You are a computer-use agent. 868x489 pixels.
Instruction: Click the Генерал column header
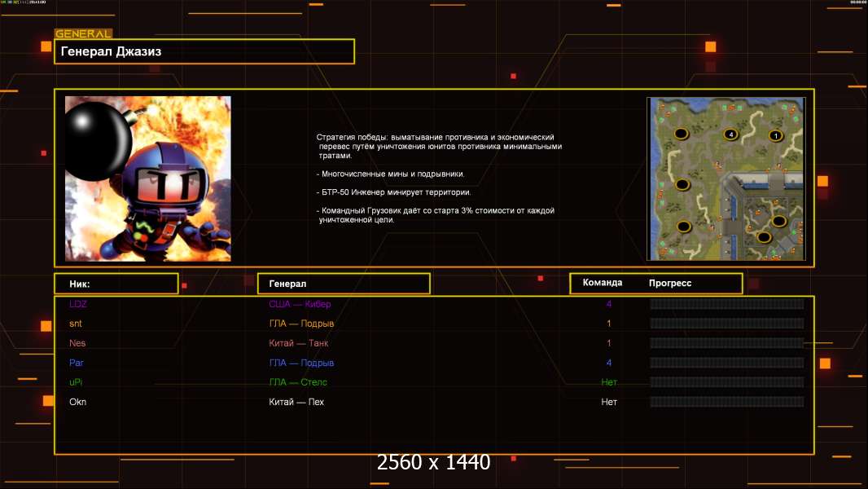344,284
